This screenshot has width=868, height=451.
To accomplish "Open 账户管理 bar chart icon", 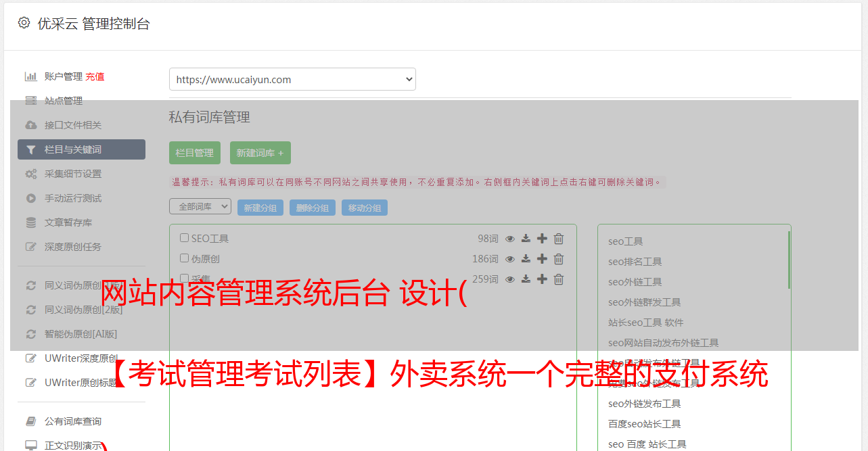I will pyautogui.click(x=30, y=76).
